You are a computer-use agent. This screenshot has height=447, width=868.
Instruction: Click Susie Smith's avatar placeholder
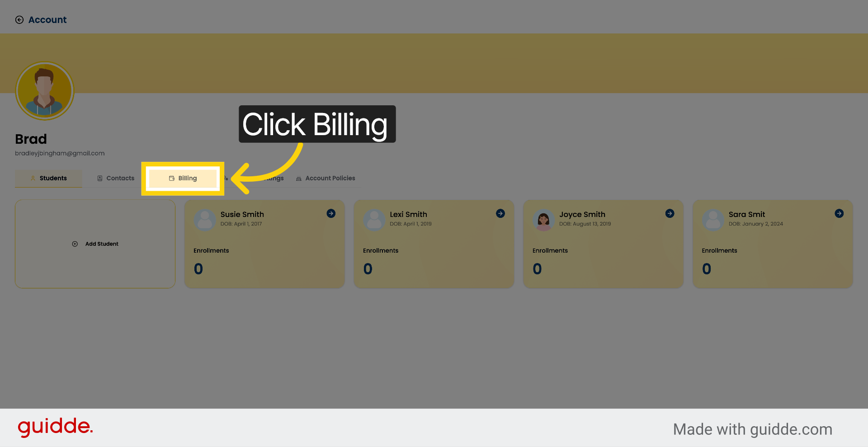click(205, 220)
